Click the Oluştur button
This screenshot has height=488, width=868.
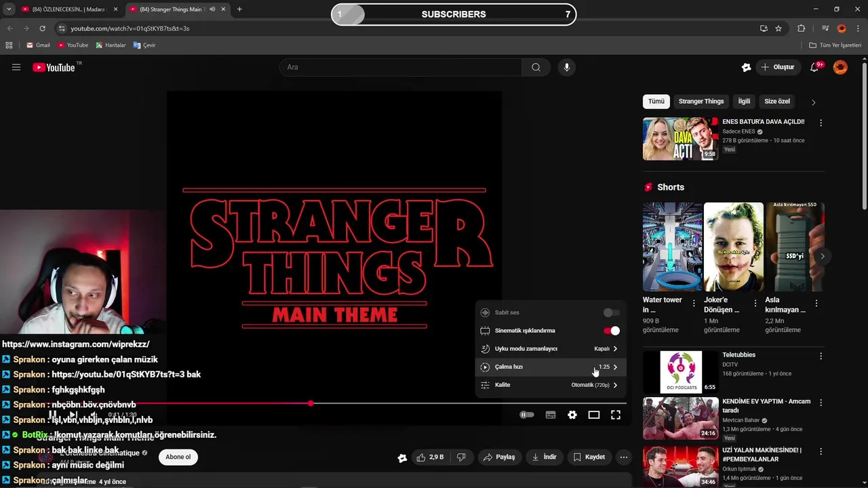pyautogui.click(x=777, y=67)
